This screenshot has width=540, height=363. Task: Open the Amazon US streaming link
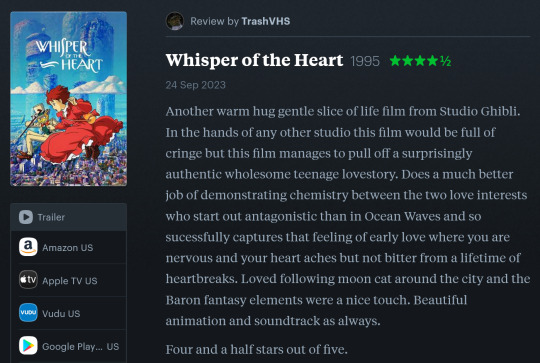tap(69, 247)
